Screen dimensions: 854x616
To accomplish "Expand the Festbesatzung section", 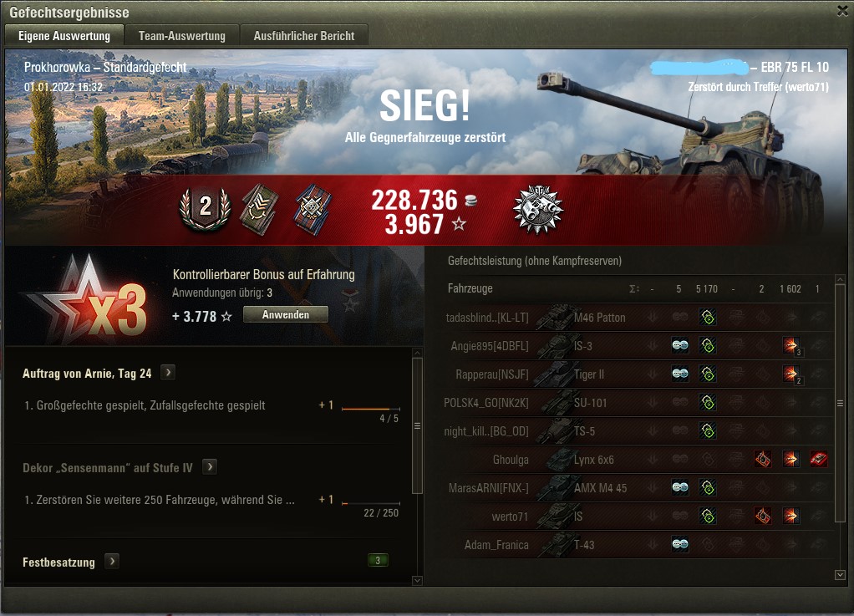I will (x=112, y=561).
